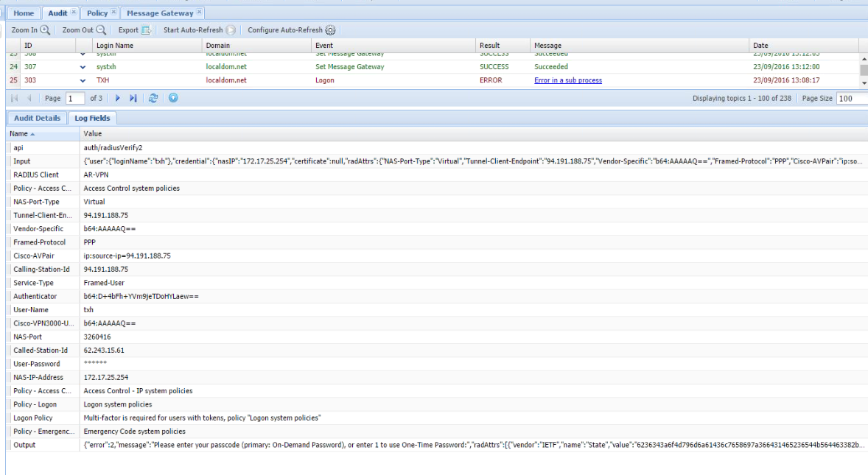Click the Zoom Out magnifier icon

click(101, 30)
